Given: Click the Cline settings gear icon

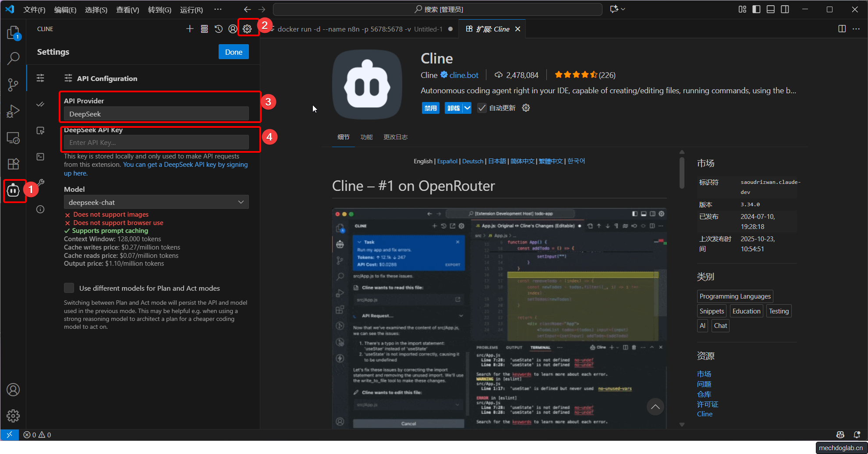Looking at the screenshot, I should click(x=247, y=29).
